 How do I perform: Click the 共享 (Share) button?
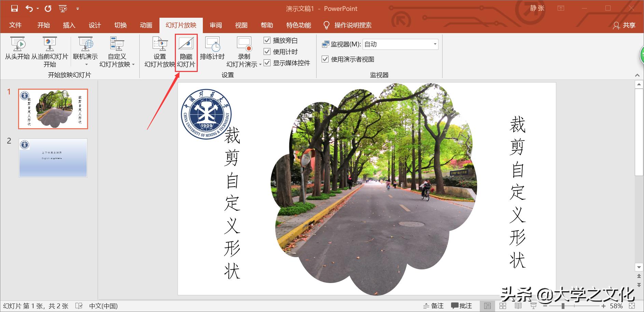(625, 25)
